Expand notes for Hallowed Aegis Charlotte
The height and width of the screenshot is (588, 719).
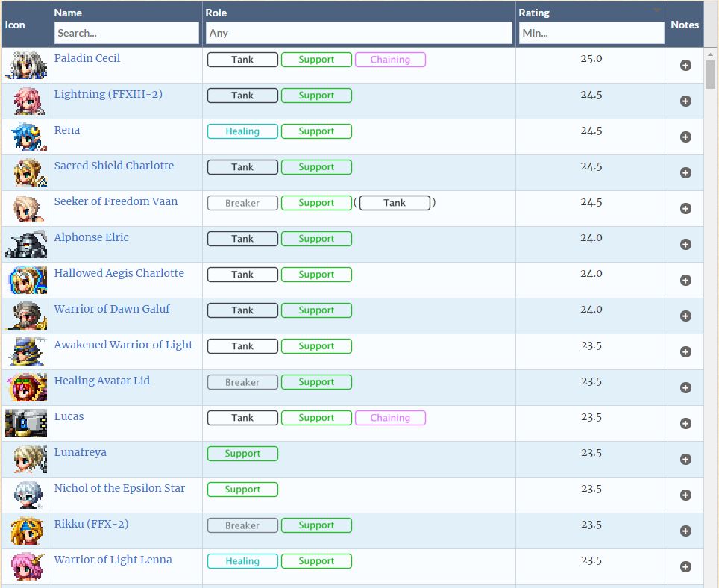(x=685, y=280)
